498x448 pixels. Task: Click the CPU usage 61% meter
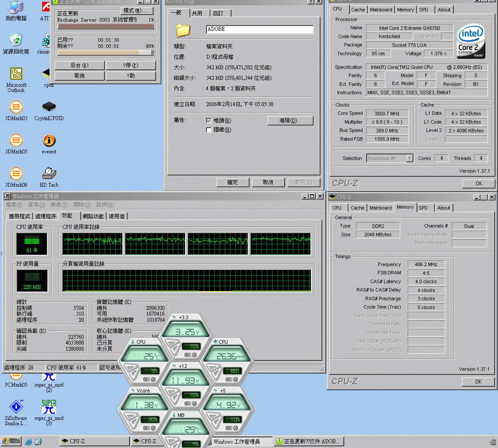pos(32,244)
